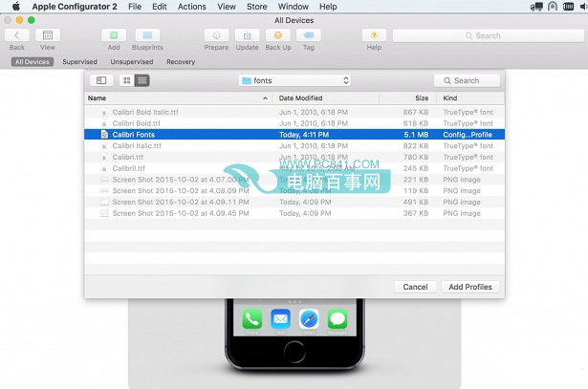This screenshot has width=588, height=389.
Task: Click the Back toolbar button
Action: click(17, 35)
